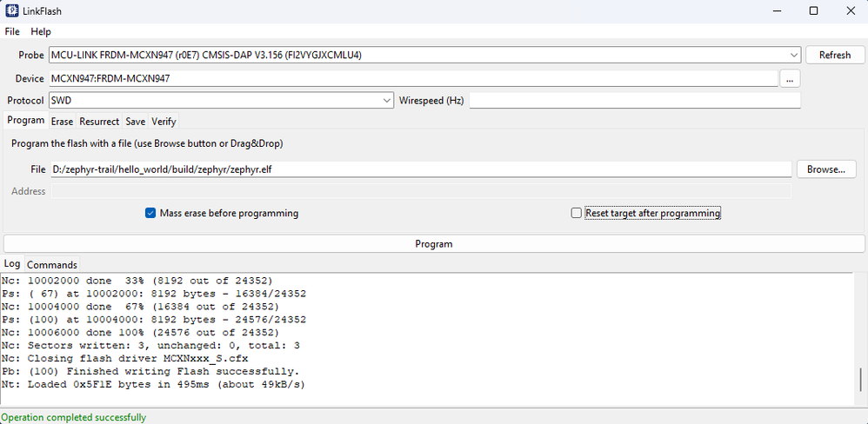Viewport: 868px width, 424px height.
Task: Uncheck Mass erase before programming
Action: coord(150,213)
